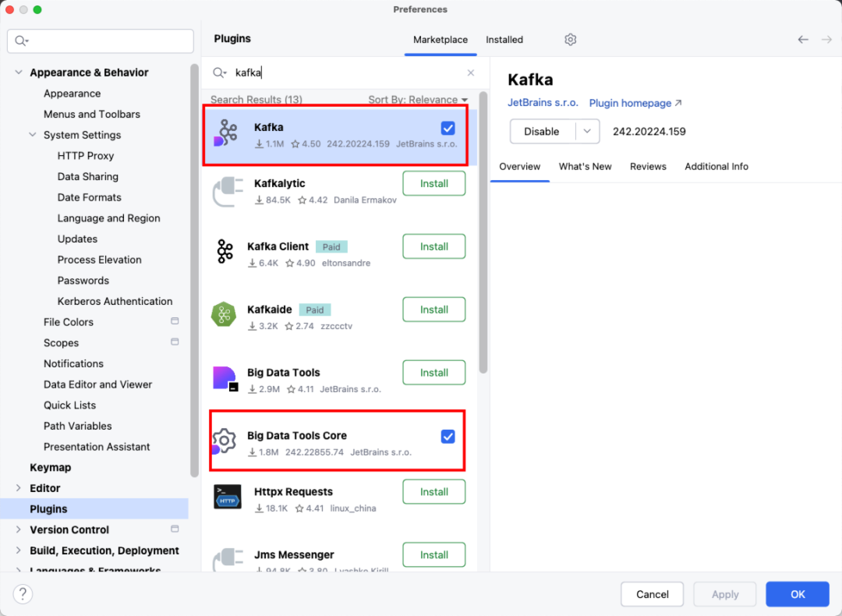Open Presentation Assistant settings
The image size is (842, 616).
[x=97, y=447]
